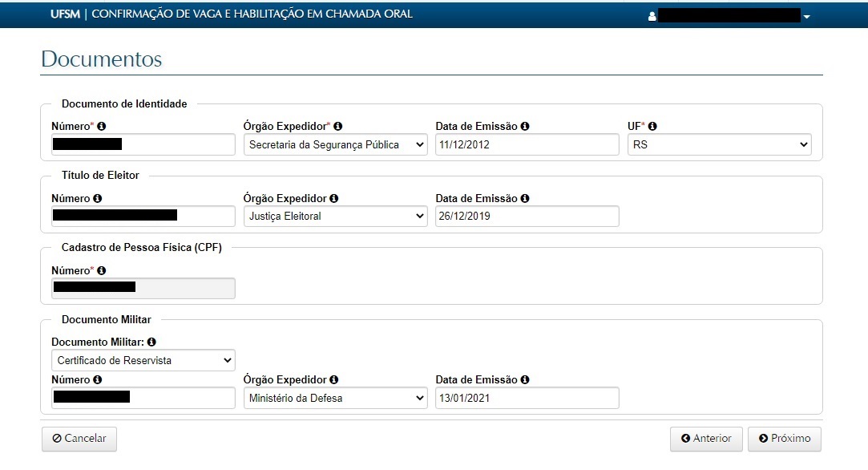868x470 pixels.
Task: Click the identity emission date field 11/12/2012
Action: 527,144
